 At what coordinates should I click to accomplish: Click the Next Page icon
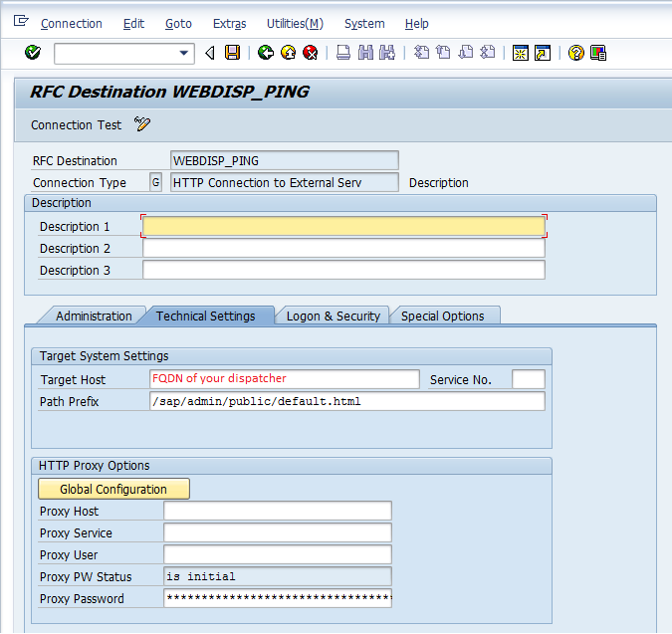(x=466, y=53)
